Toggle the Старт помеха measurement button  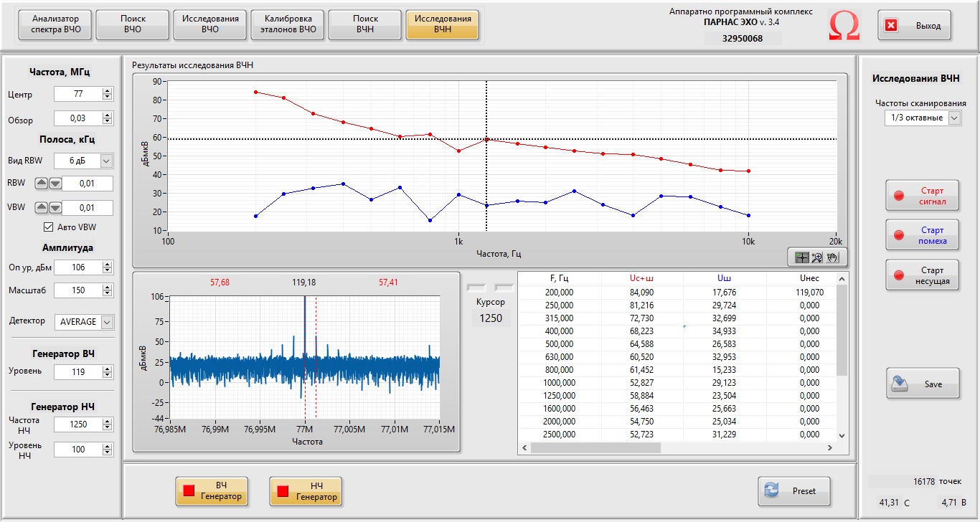click(x=922, y=236)
